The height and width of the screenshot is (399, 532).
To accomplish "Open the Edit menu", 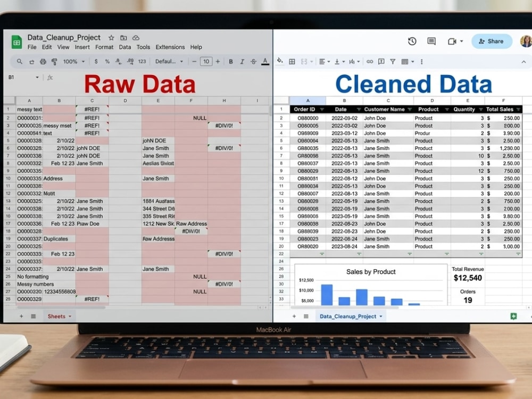I will [47, 47].
